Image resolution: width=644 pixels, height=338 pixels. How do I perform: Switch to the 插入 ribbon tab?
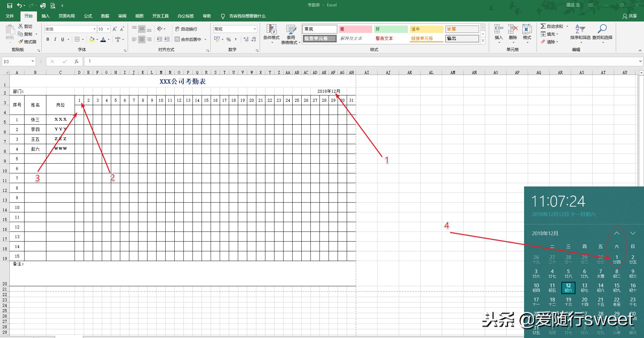(45, 16)
